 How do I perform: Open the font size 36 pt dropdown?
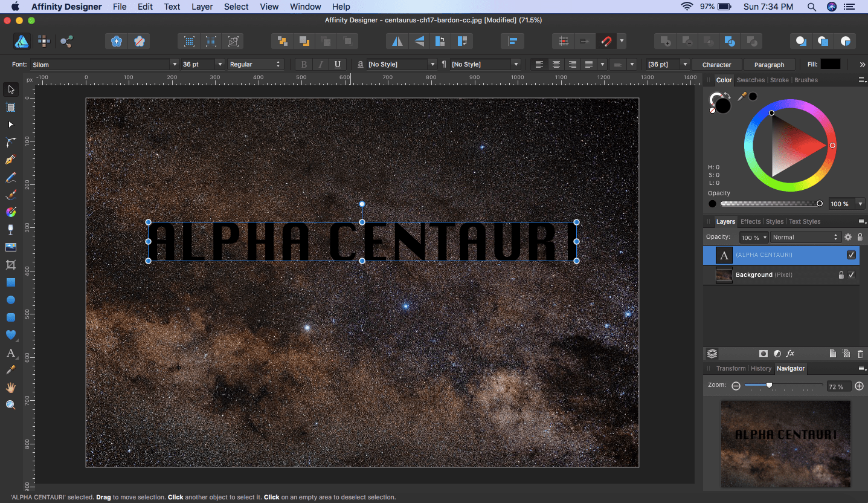coord(219,65)
